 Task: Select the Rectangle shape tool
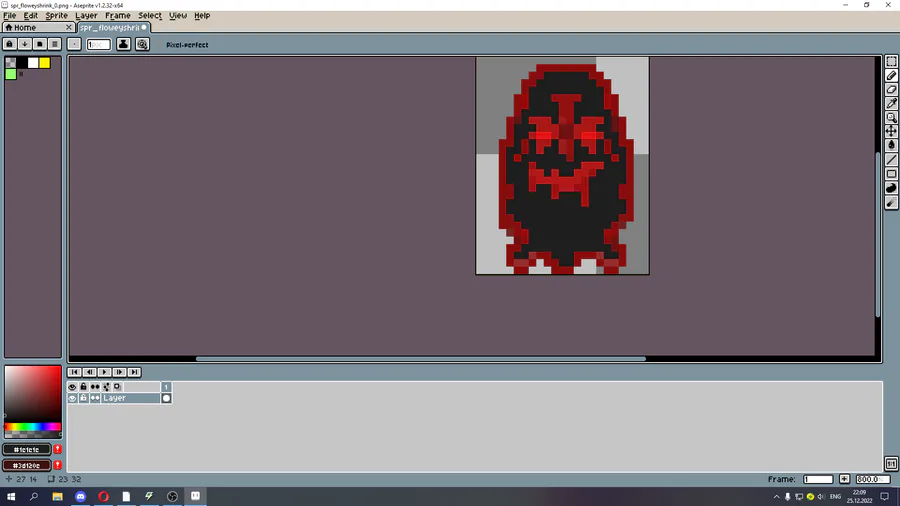(891, 174)
